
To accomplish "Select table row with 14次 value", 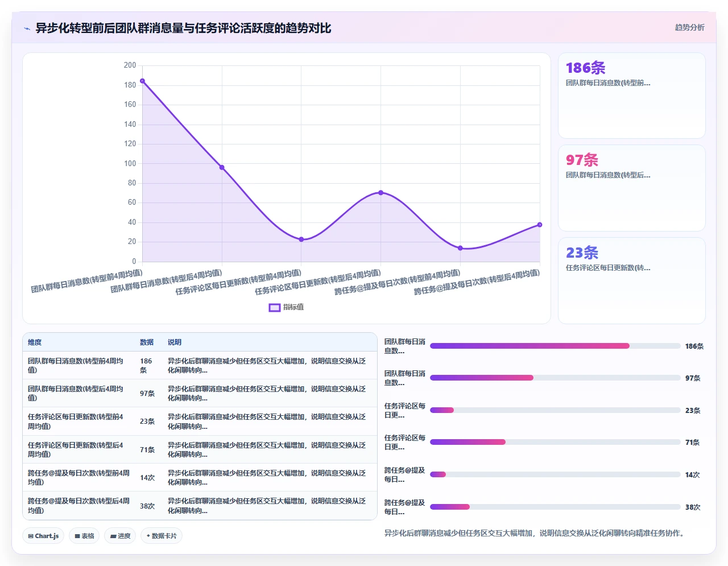I will tap(200, 477).
